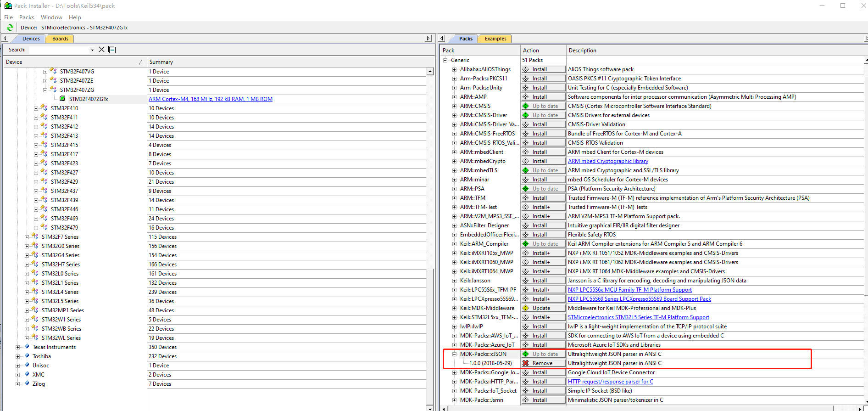The width and height of the screenshot is (868, 411).
Task: Collapse the STM32F407ZG tree node
Action: 45,90
